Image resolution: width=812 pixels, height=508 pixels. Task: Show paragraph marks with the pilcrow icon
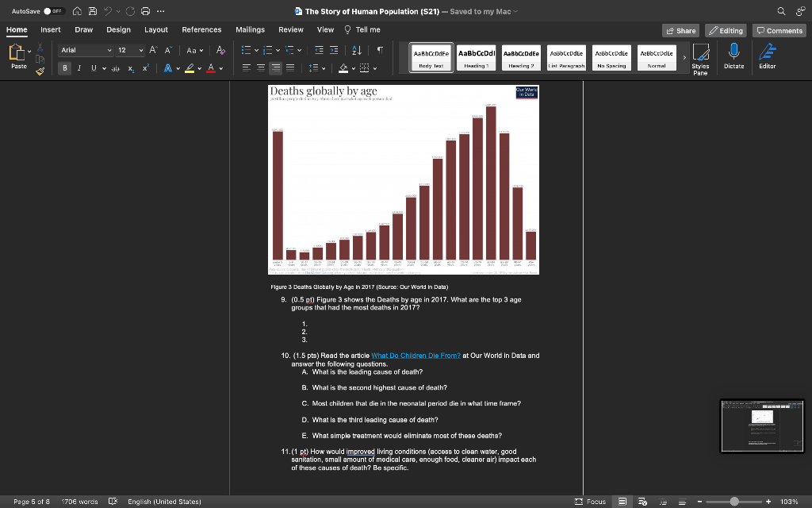click(380, 50)
